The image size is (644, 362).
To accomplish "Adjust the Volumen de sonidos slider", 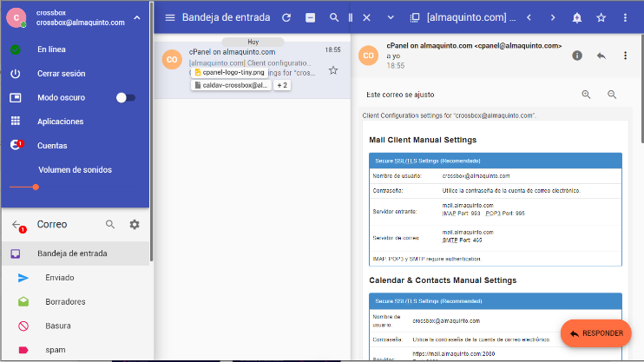I will [x=36, y=187].
